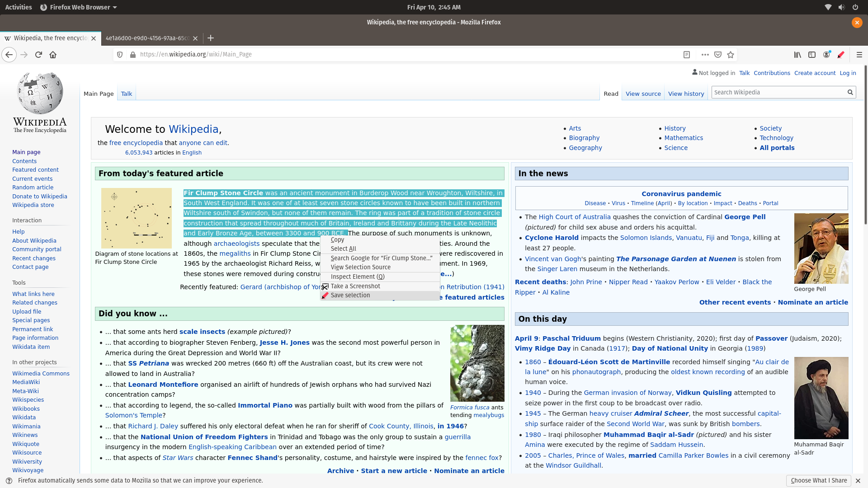Open the Firefox account icon
The width and height of the screenshot is (868, 488).
point(826,55)
